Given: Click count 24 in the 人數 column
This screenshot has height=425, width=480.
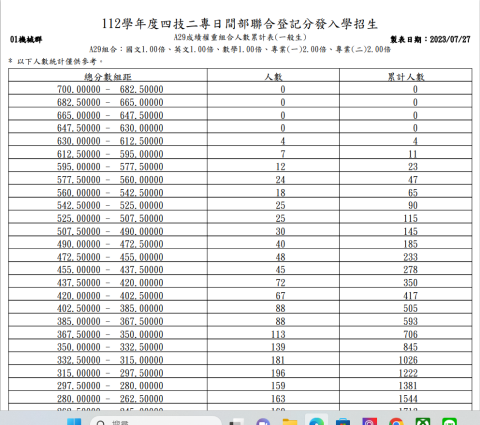Looking at the screenshot, I should [280, 180].
